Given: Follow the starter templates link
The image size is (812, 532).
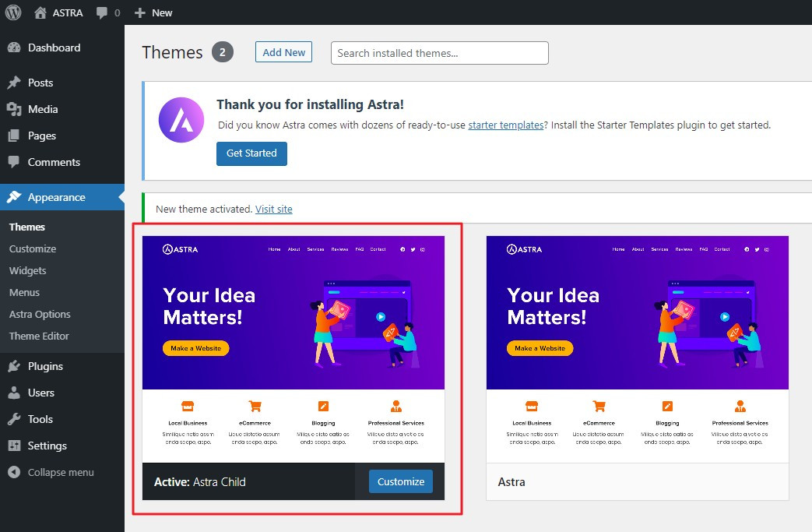Looking at the screenshot, I should (x=506, y=125).
